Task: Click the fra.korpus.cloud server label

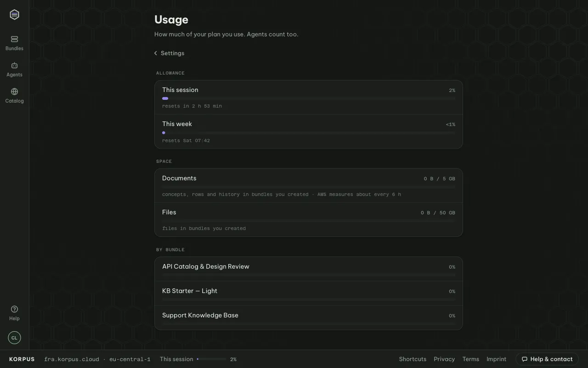Action: coord(72,359)
